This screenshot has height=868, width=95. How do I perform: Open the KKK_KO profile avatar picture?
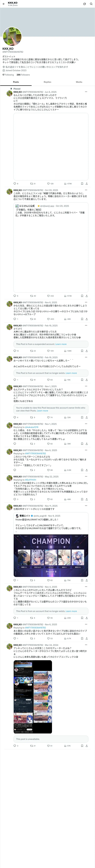[x=12, y=36]
